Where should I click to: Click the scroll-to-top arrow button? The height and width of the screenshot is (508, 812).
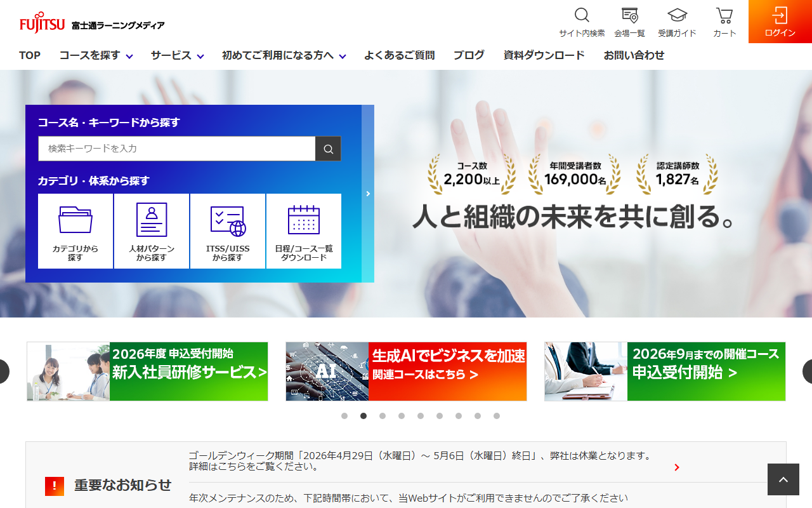[x=783, y=479]
